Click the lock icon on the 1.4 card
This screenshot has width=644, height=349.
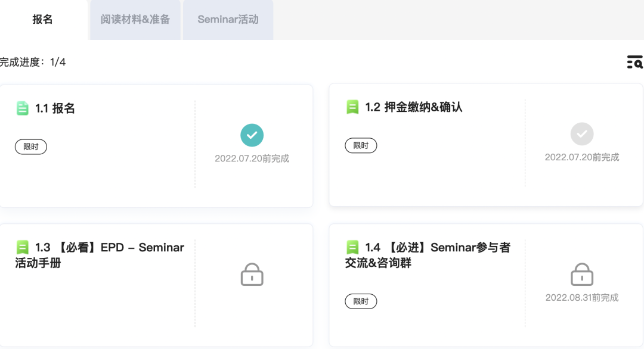point(582,275)
